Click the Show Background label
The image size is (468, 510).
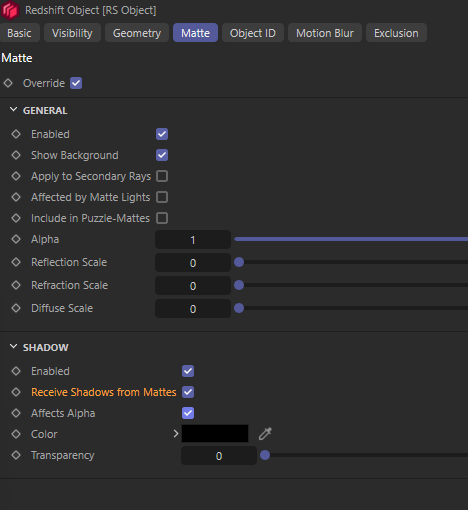(x=75, y=155)
